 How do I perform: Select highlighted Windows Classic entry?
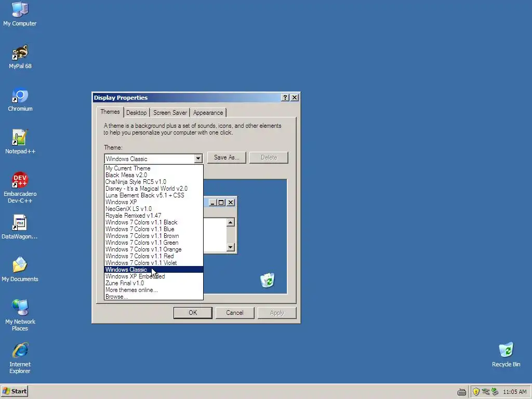(x=154, y=270)
